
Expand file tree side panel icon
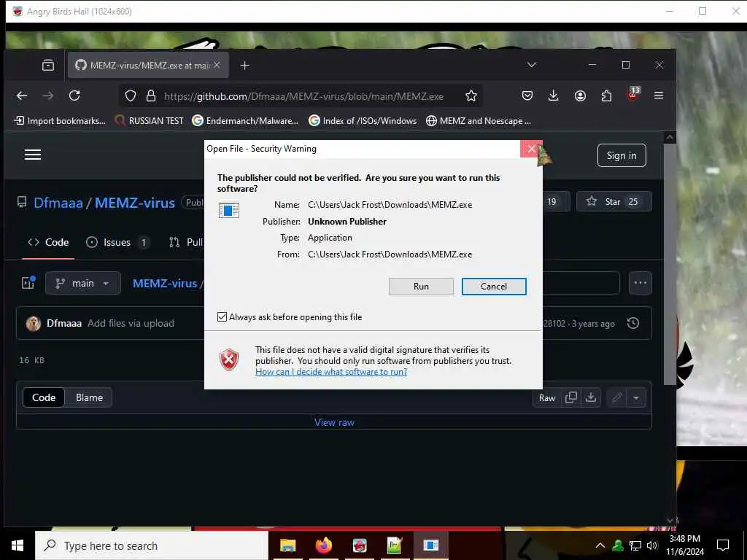(x=28, y=283)
